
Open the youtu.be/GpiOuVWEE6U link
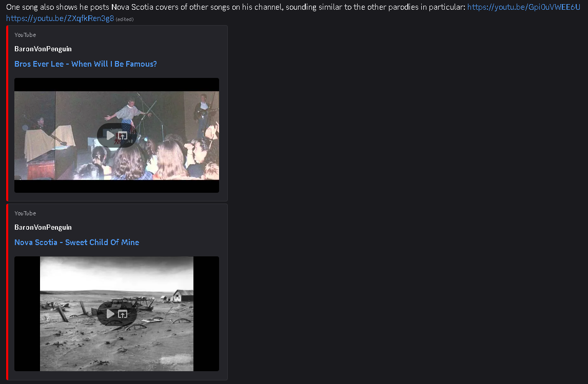point(523,7)
